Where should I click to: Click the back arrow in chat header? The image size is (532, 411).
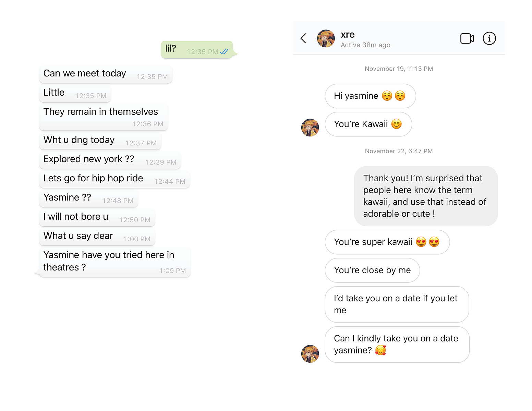303,38
